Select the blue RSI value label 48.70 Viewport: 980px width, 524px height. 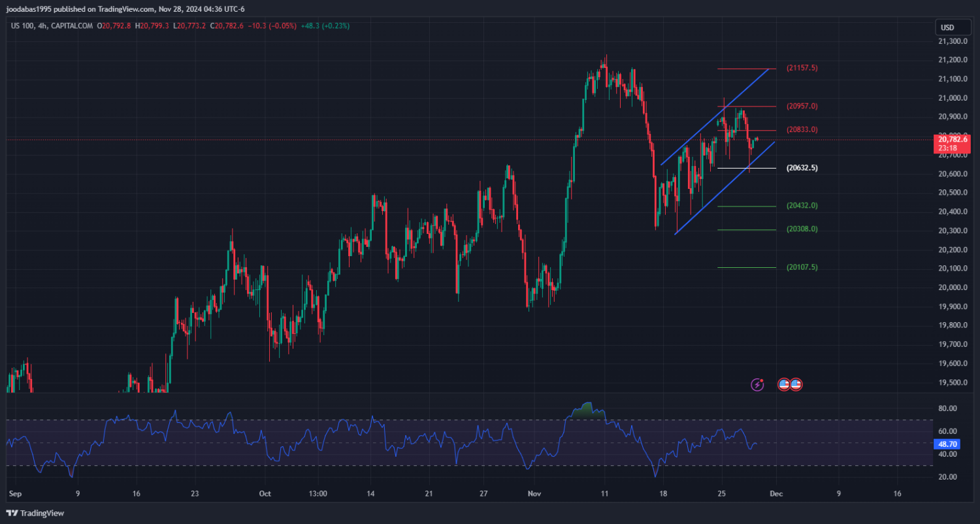(948, 444)
